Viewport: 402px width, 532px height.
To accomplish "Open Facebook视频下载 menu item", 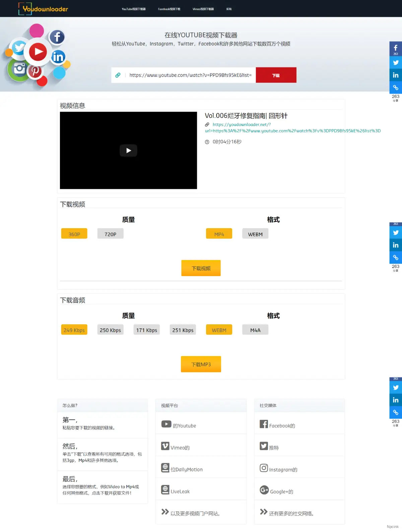I will tap(169, 9).
